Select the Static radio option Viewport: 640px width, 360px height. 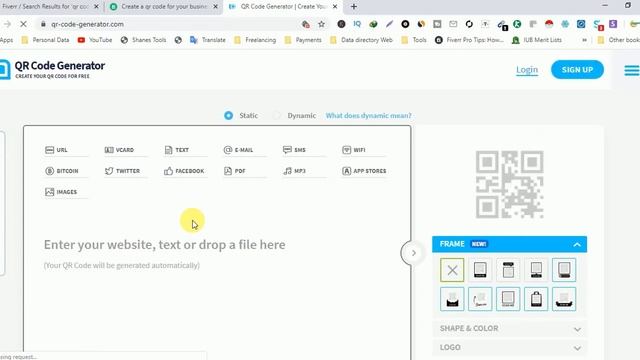coord(229,116)
